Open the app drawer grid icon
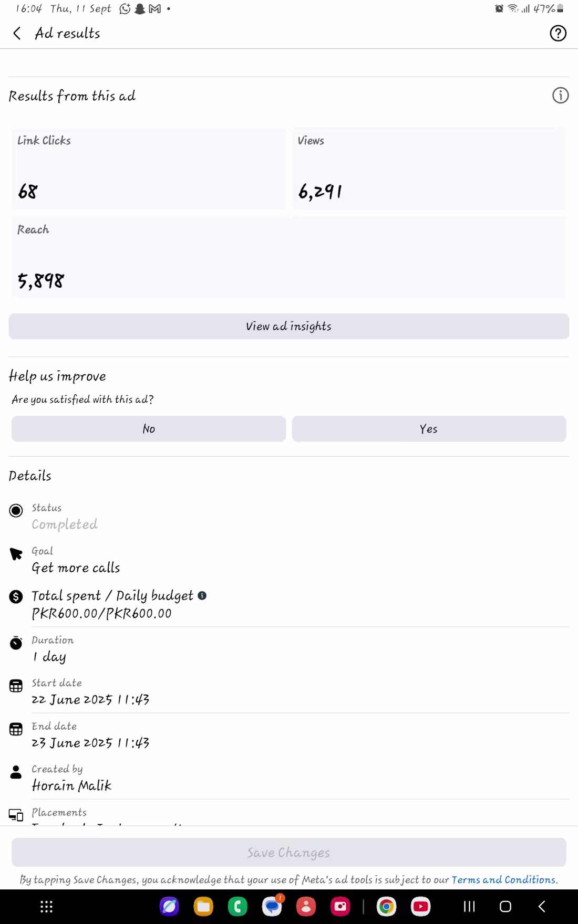Viewport: 578px width, 924px height. [x=46, y=907]
